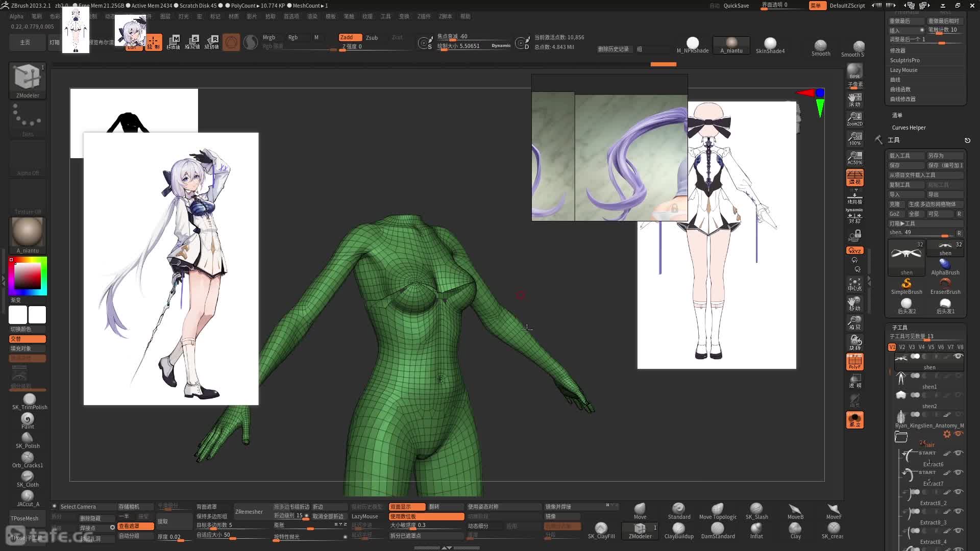This screenshot has height=551, width=980.
Task: Select the Paint brush
Action: tap(28, 421)
